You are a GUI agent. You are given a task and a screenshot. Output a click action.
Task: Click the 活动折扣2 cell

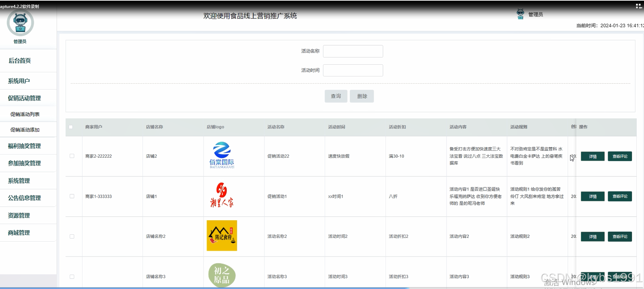coord(399,236)
